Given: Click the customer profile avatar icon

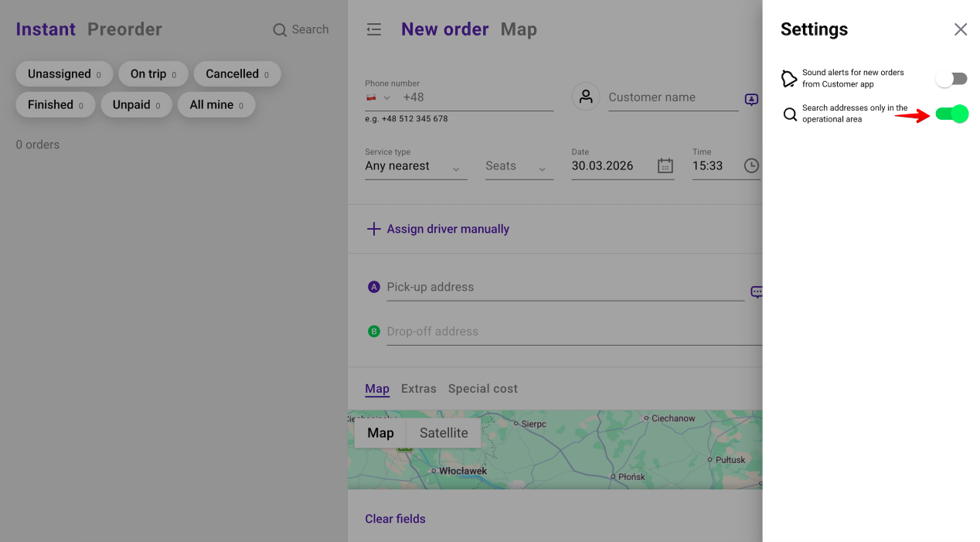Looking at the screenshot, I should [586, 97].
